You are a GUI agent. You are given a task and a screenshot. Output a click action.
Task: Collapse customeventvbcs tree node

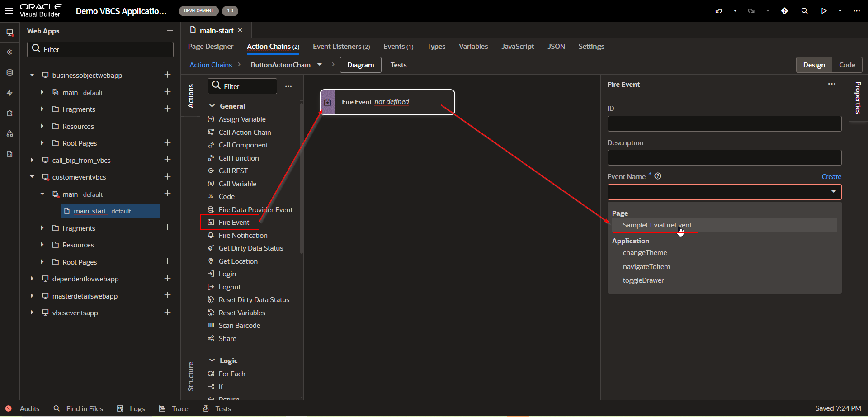click(x=32, y=177)
